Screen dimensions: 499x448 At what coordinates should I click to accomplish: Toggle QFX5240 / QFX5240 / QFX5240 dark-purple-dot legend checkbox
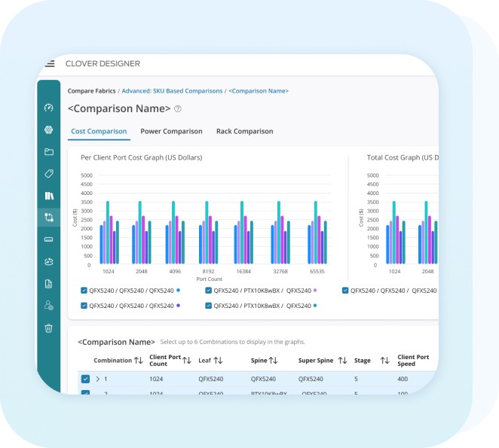(x=84, y=306)
